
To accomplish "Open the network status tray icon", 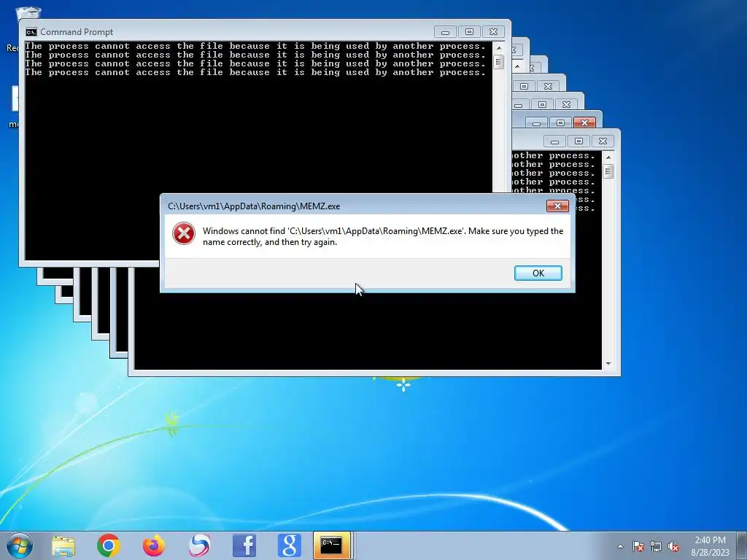I will pos(656,546).
